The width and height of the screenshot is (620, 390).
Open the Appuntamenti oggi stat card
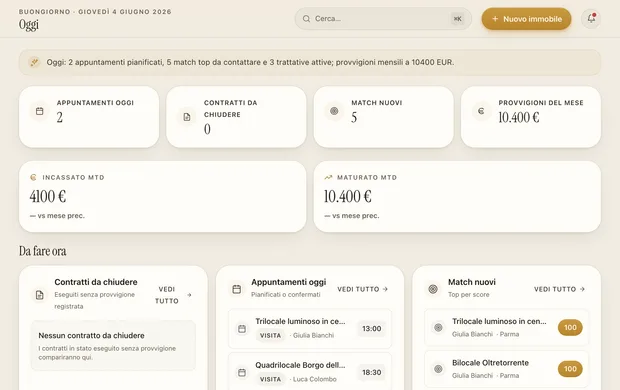(89, 117)
